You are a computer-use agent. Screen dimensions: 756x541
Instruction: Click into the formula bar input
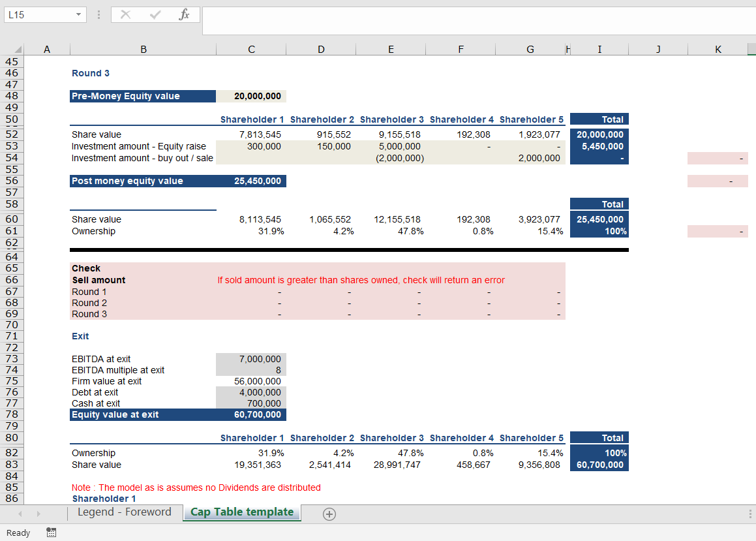479,21
